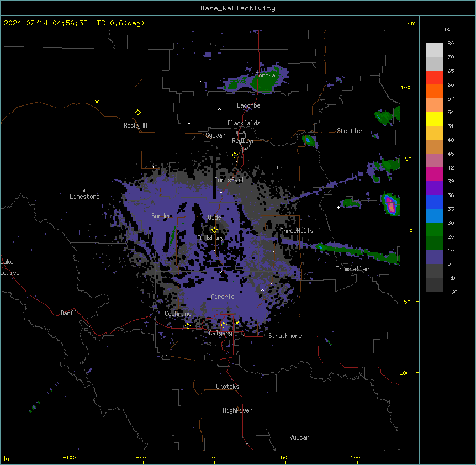Select the RedDeer city label
The image size is (476, 465).
pos(243,141)
